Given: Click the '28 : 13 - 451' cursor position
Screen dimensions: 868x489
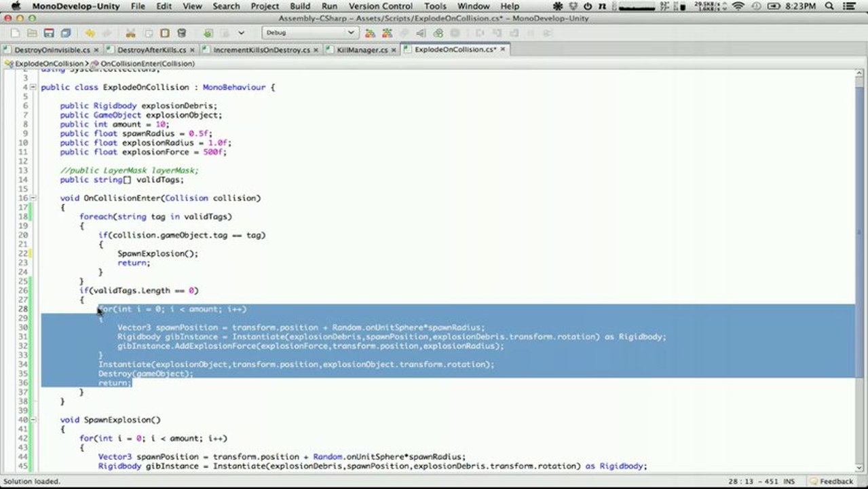Looking at the screenshot, I should tap(755, 482).
